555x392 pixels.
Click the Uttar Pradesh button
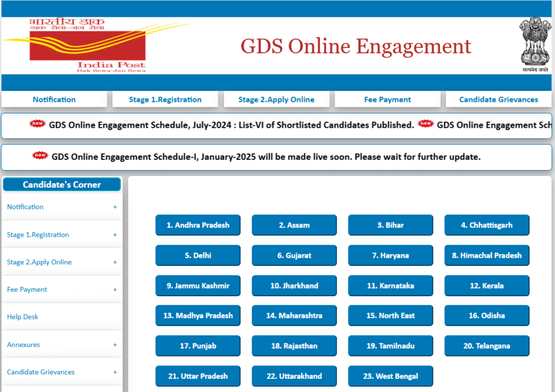click(198, 376)
